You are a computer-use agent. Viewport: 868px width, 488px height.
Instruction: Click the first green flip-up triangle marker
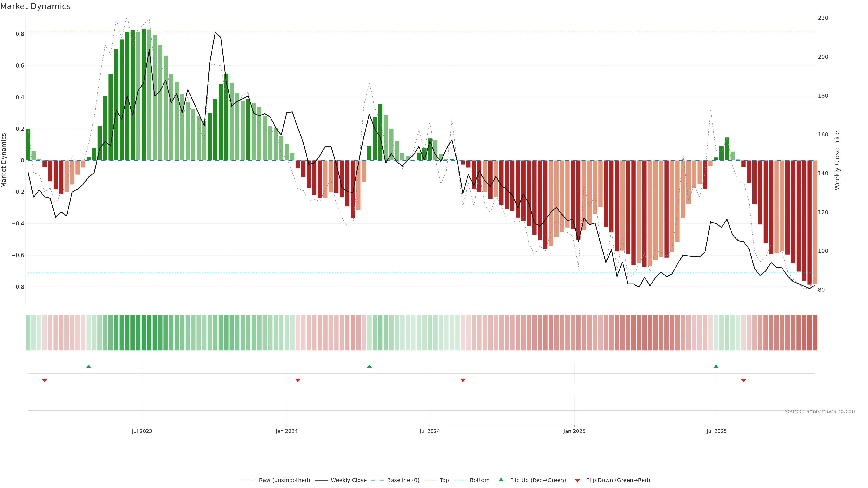[x=89, y=366]
